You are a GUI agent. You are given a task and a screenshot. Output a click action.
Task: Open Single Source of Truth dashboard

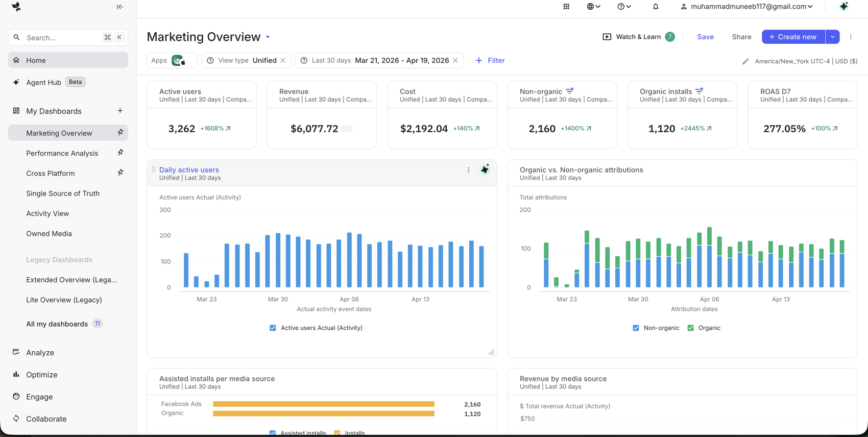(x=63, y=193)
